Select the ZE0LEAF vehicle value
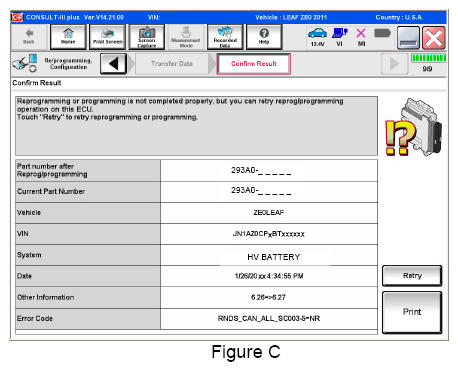Viewport: 458px width, 371px height. 269,212
